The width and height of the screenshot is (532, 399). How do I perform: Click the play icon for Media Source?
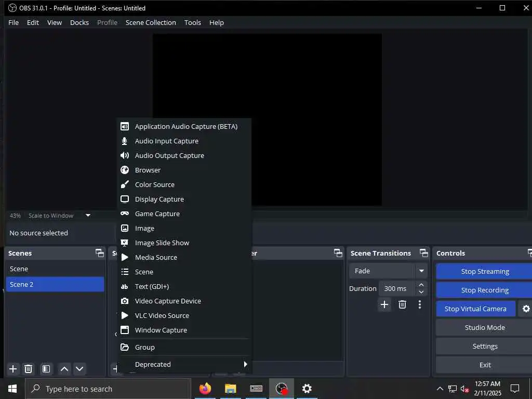(x=125, y=257)
